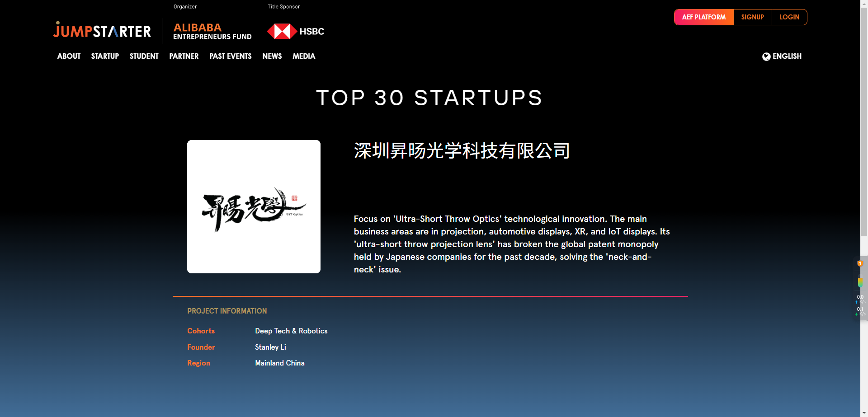Click the Region label
The image size is (868, 417).
point(198,363)
